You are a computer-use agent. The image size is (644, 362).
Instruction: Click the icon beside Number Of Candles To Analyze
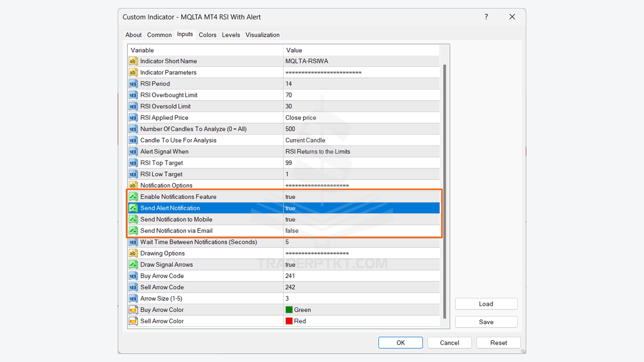tap(133, 129)
